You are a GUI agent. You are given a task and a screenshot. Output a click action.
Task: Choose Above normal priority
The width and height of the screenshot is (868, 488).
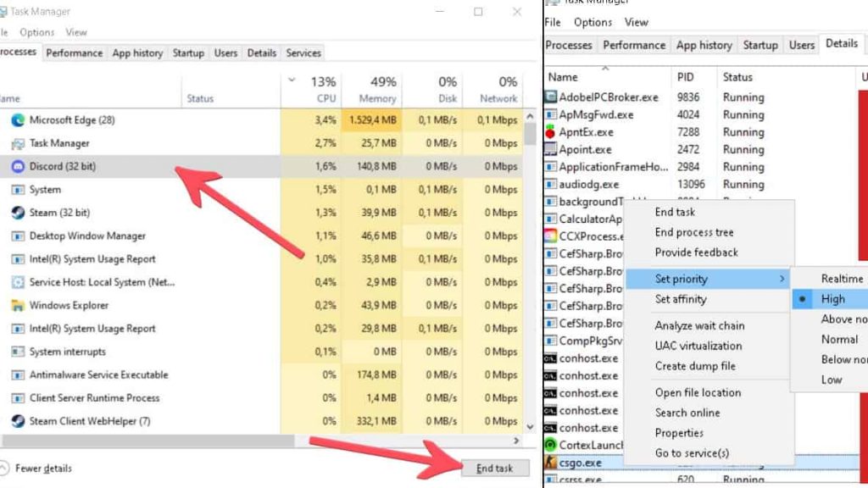point(844,319)
